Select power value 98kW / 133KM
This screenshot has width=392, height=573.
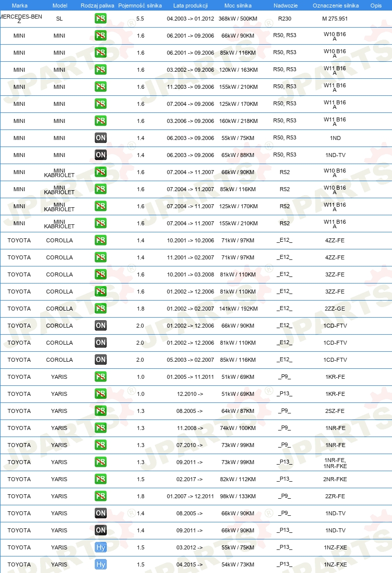[238, 496]
